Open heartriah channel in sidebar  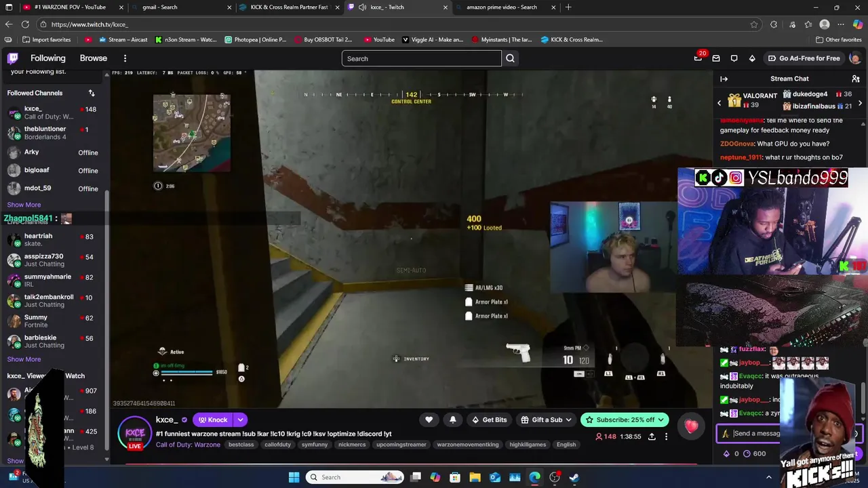point(53,240)
